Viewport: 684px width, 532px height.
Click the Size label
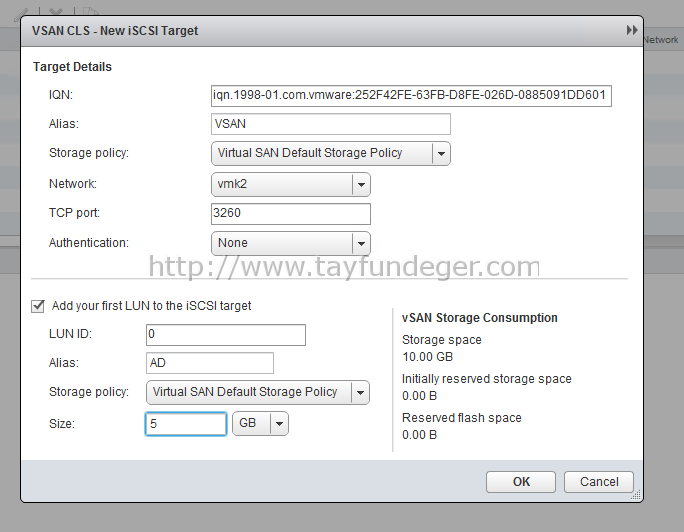(x=62, y=423)
